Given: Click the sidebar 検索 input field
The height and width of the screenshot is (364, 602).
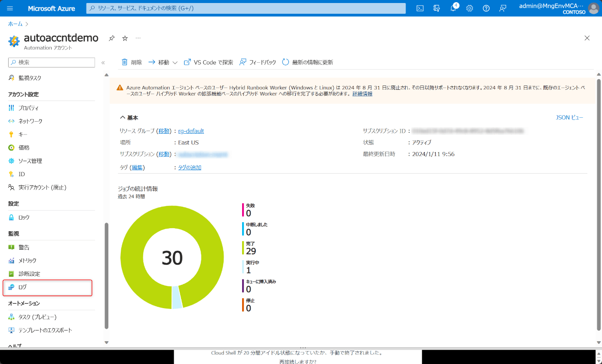Looking at the screenshot, I should click(52, 62).
